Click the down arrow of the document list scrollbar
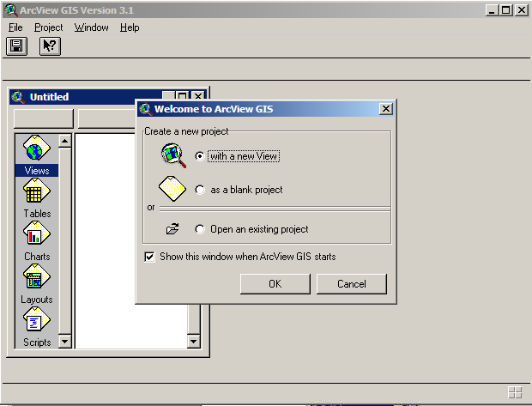532x406 pixels. tap(193, 342)
